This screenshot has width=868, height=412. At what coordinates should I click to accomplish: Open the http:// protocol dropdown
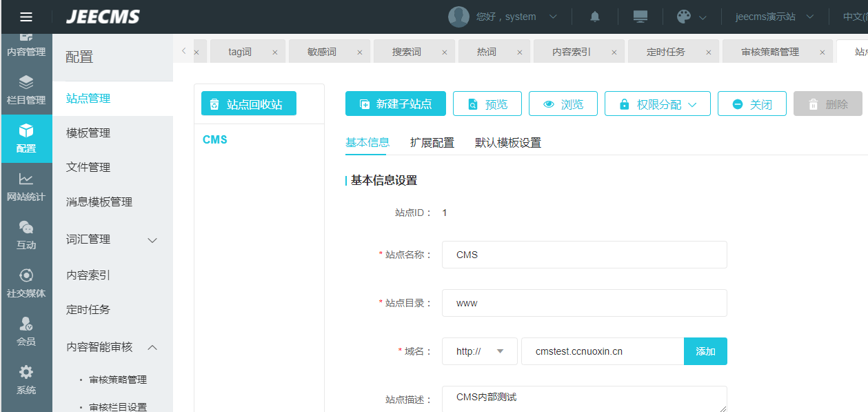(x=480, y=351)
